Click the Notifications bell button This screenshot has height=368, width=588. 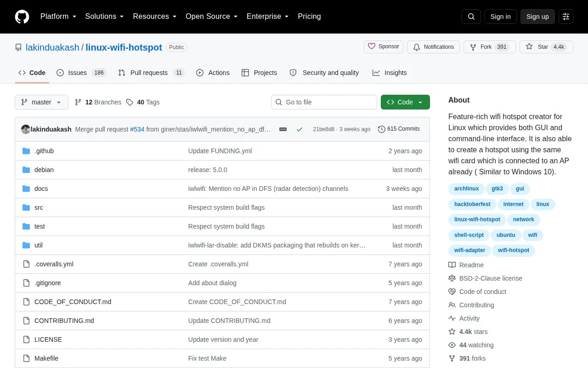point(433,47)
